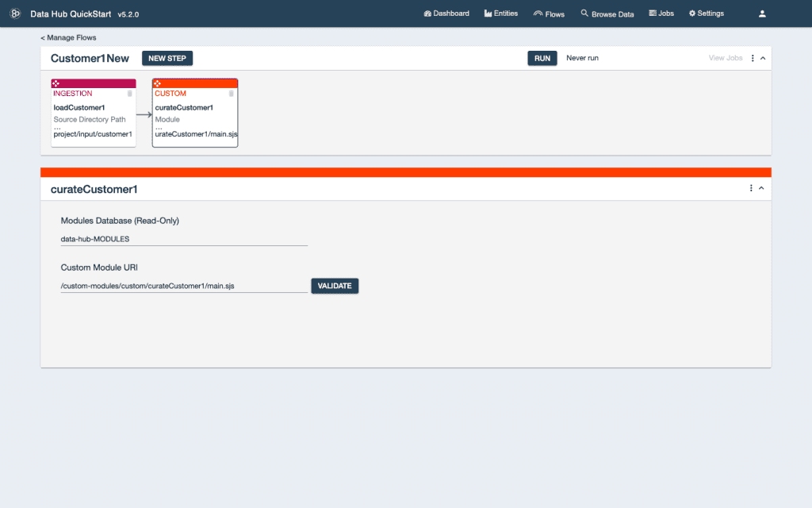Screen dimensions: 812x508
Task: Navigate to Browse Data
Action: 607,13
